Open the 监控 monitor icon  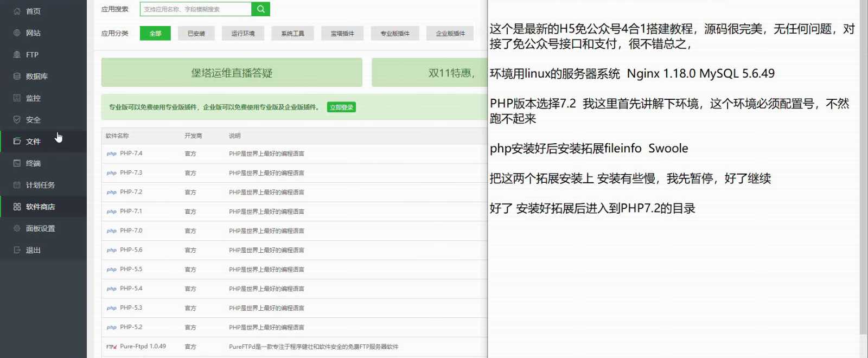click(x=17, y=98)
